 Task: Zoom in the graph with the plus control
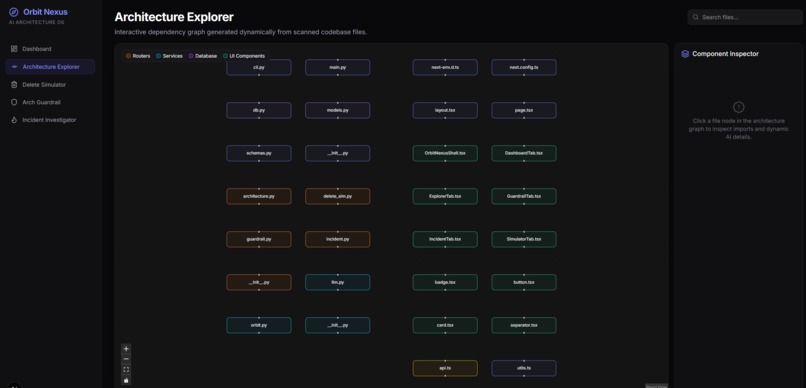click(126, 348)
